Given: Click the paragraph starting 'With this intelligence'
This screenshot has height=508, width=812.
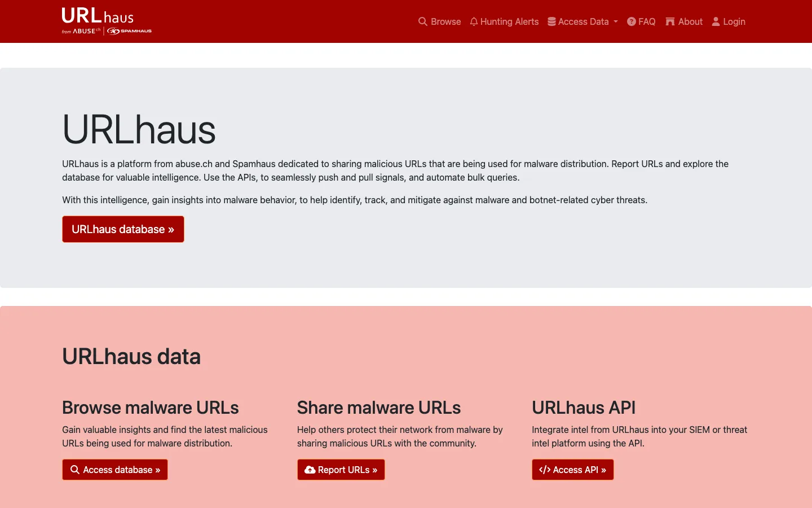Looking at the screenshot, I should [x=355, y=200].
